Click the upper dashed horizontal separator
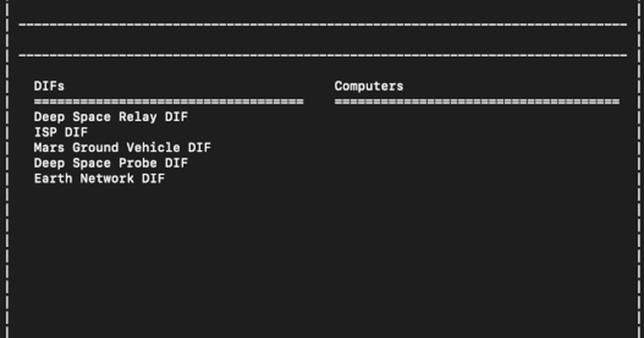 pyautogui.click(x=322, y=25)
